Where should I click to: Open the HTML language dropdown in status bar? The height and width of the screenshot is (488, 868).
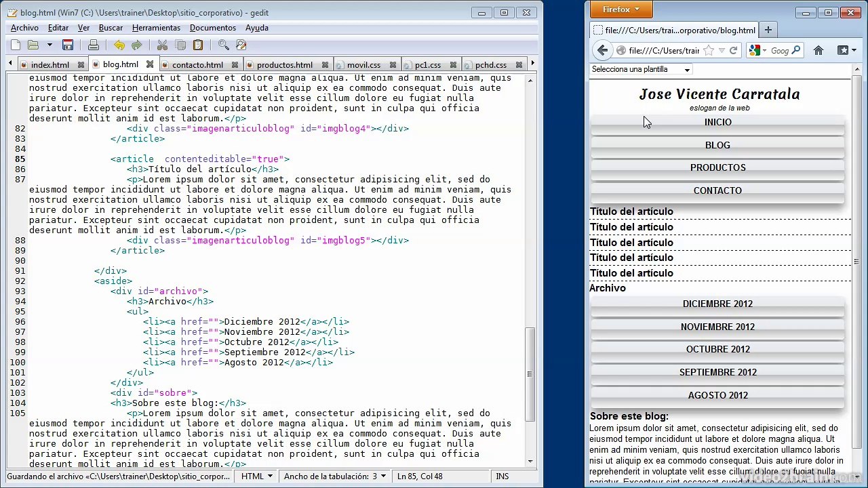[257, 476]
